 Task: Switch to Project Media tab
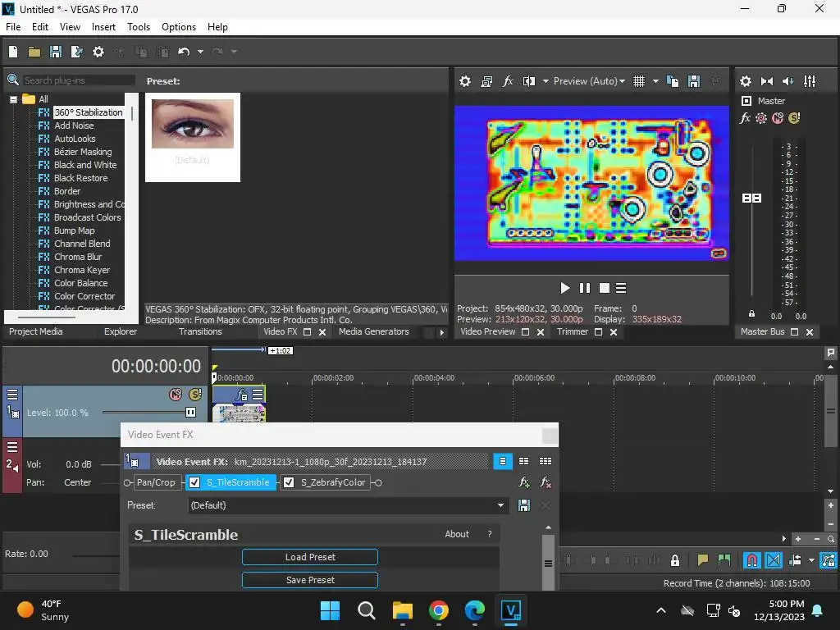(36, 331)
